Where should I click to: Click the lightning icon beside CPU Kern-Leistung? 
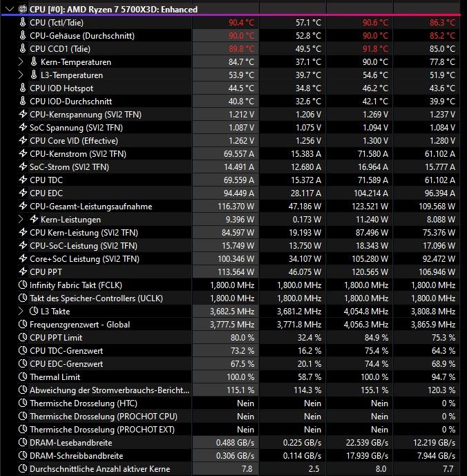pyautogui.click(x=23, y=232)
